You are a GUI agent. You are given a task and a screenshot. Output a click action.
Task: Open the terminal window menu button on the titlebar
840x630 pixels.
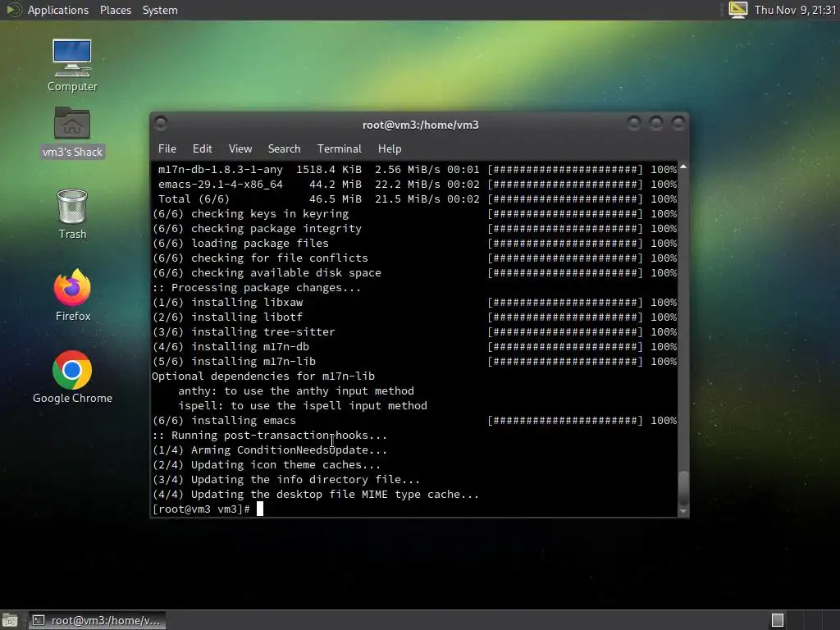161,124
